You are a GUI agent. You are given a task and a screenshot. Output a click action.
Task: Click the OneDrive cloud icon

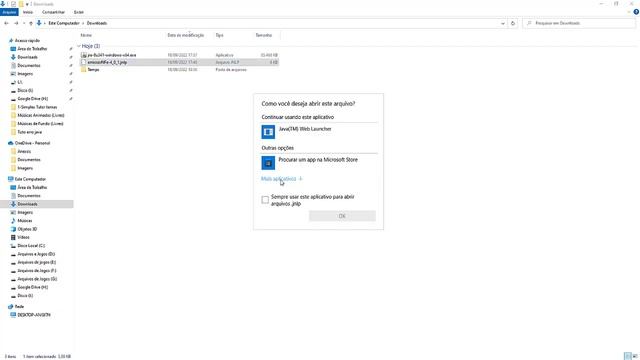[11, 143]
